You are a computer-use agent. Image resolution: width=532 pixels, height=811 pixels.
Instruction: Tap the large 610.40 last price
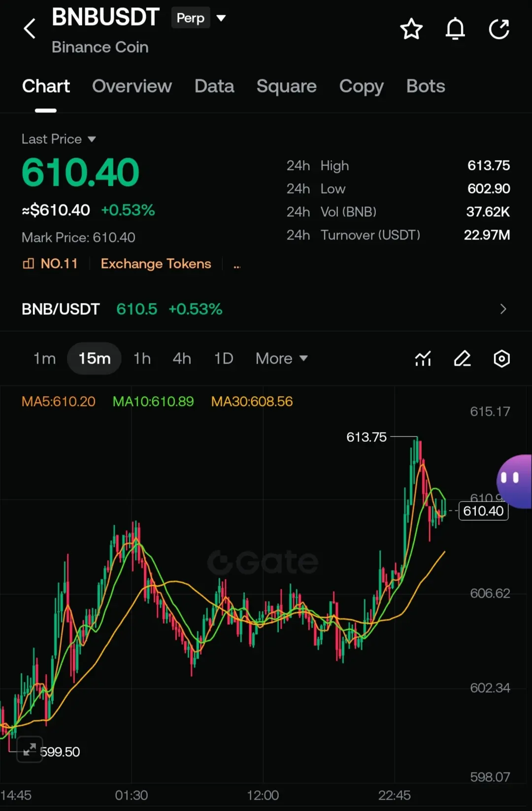(80, 172)
